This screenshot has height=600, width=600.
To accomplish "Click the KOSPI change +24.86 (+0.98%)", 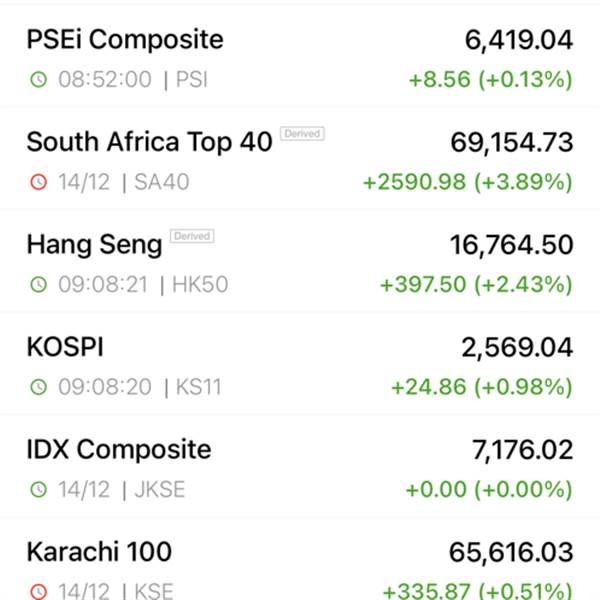I will click(x=482, y=387).
